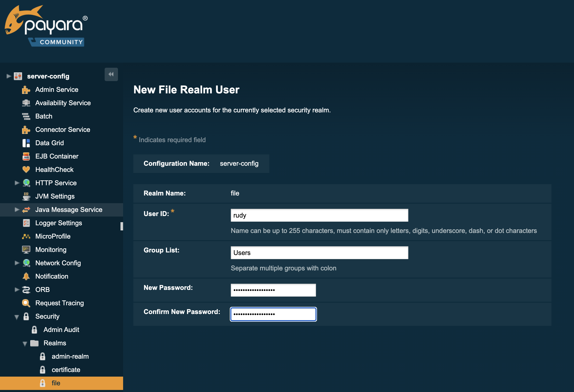
Task: Click the HealthCheck heart icon
Action: click(x=26, y=170)
